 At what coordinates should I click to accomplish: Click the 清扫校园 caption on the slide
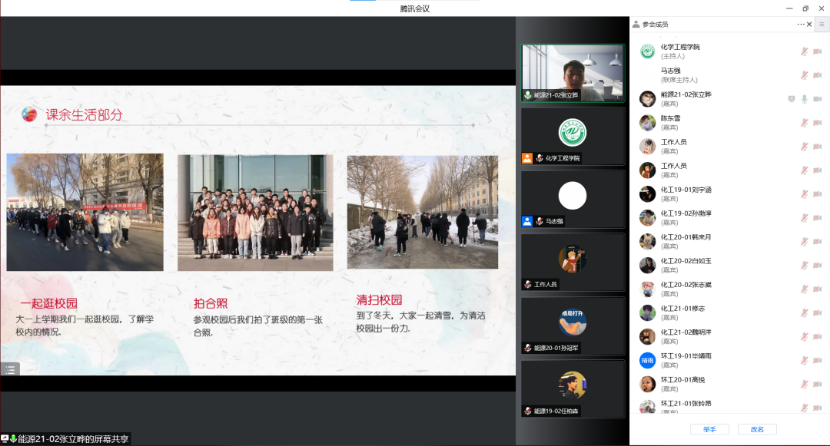pyautogui.click(x=379, y=300)
